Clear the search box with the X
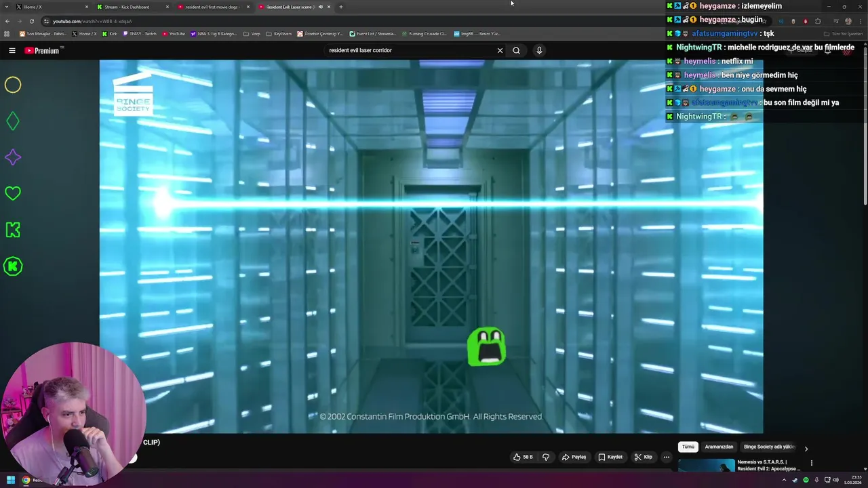Viewport: 868px width, 488px height. (x=500, y=50)
